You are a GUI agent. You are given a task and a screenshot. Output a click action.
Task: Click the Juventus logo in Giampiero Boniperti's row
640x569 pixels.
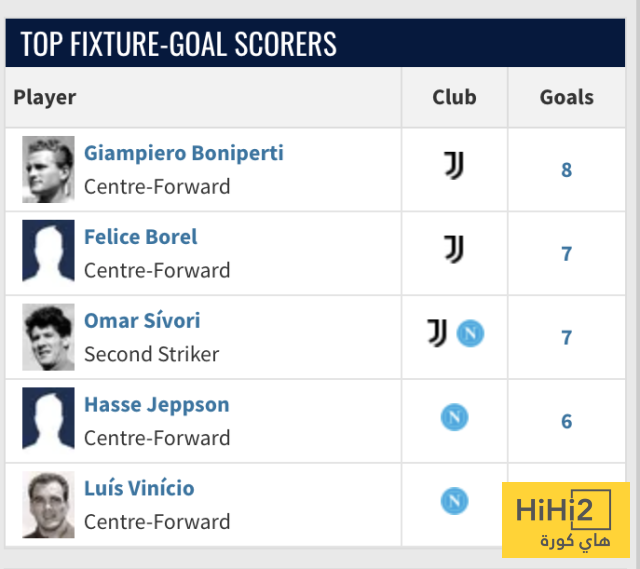(x=454, y=166)
